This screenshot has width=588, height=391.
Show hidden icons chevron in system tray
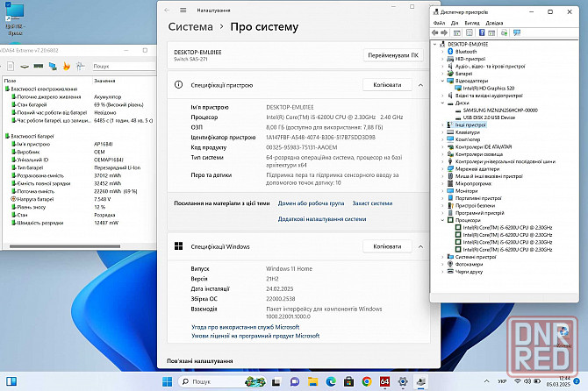[486, 381]
